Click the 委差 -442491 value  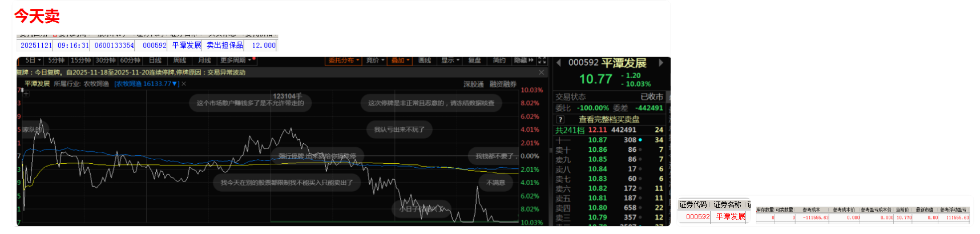coord(650,108)
